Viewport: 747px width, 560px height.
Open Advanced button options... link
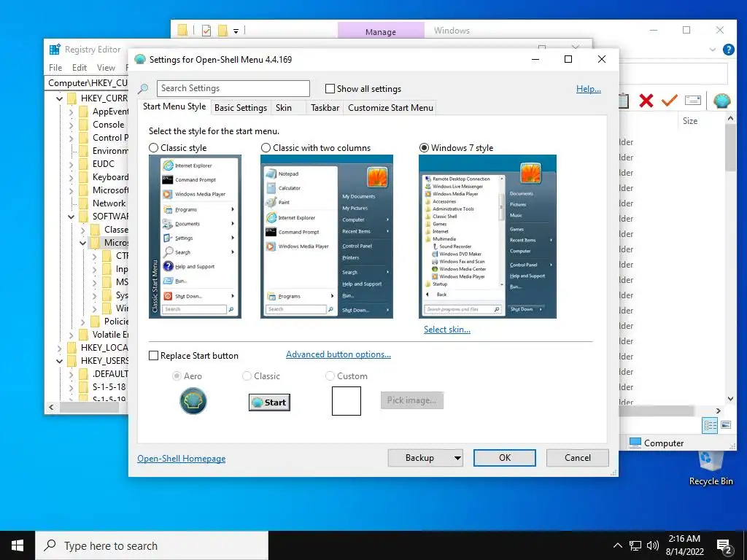click(338, 354)
